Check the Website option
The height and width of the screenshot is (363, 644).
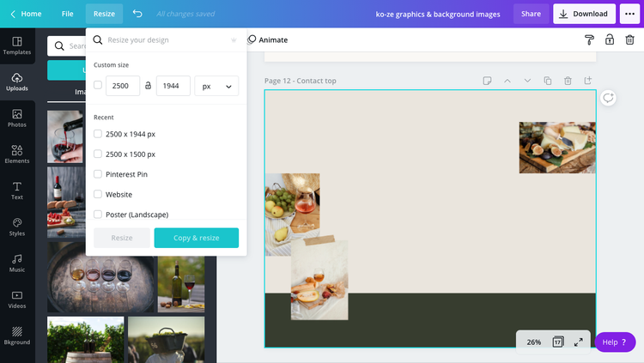[98, 194]
